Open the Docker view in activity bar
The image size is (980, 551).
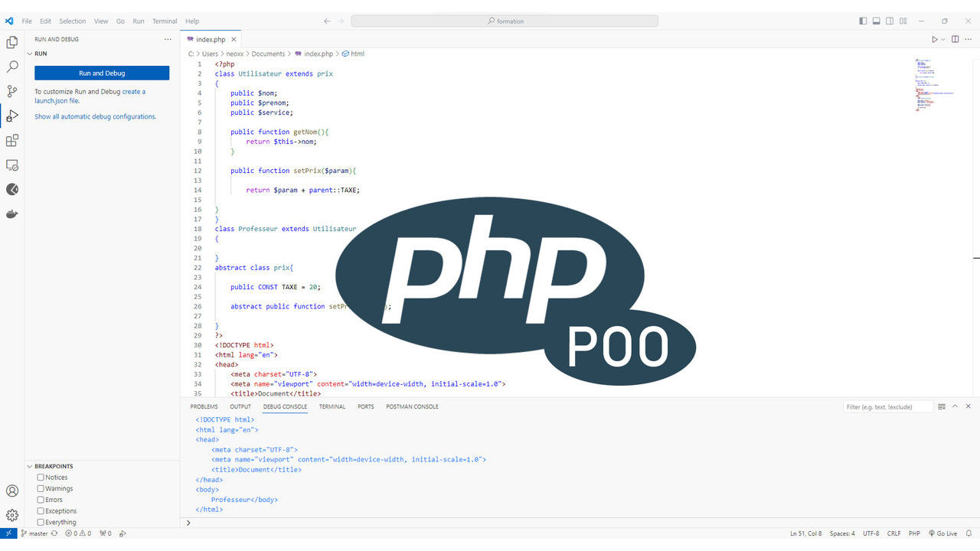(11, 214)
